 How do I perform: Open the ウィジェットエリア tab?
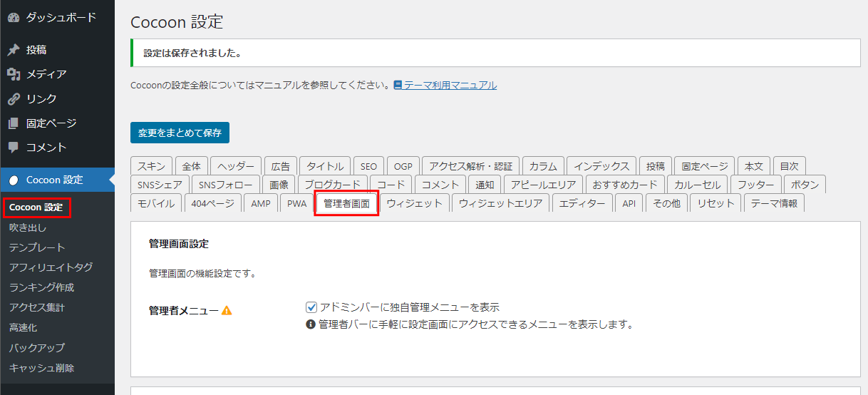(500, 203)
